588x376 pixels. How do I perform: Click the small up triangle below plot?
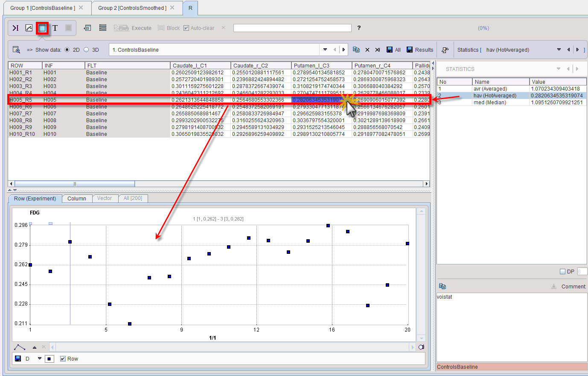[35, 347]
